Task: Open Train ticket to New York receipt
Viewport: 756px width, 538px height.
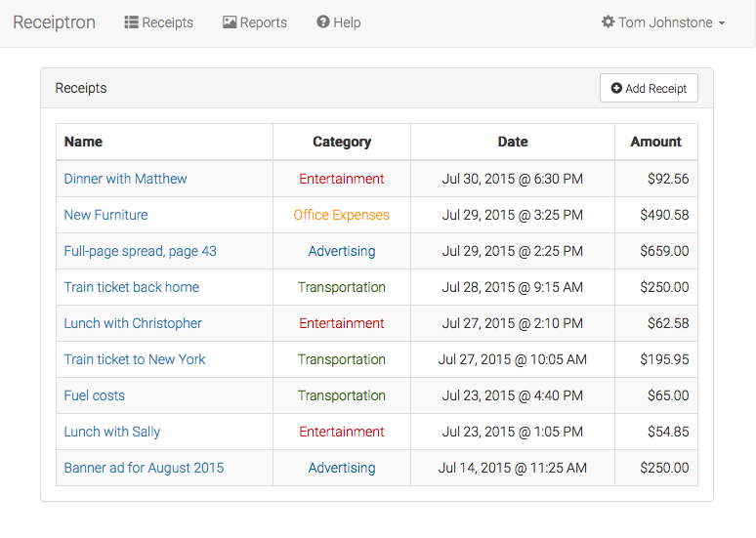Action: click(x=135, y=359)
